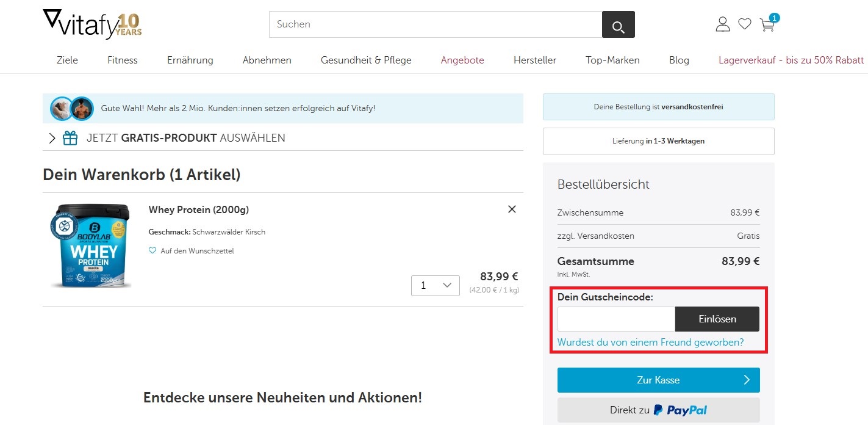Click the Lieferung in 1-3 Werktagen box
This screenshot has width=868, height=425.
(659, 141)
